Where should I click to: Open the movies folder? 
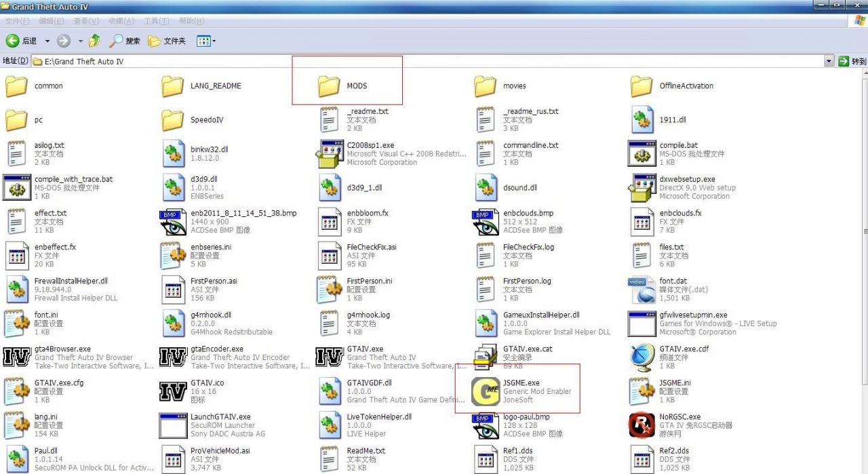(486, 86)
